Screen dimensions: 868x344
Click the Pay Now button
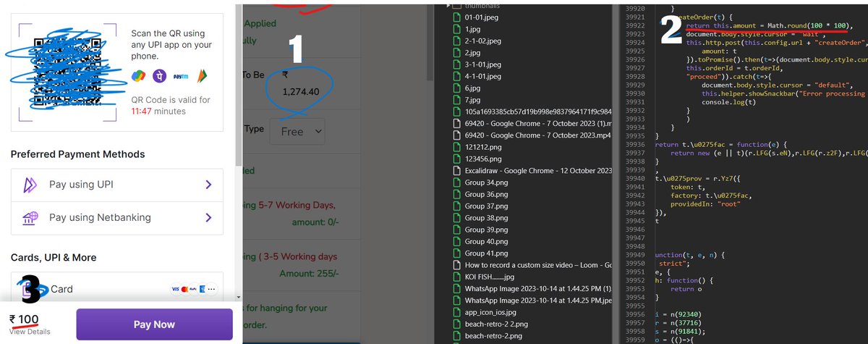pyautogui.click(x=154, y=324)
